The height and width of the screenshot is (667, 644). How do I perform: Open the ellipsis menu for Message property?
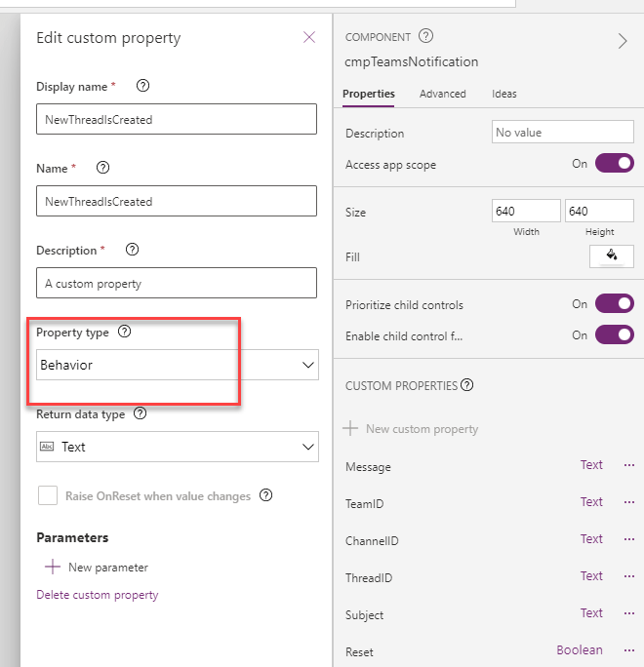coord(628,465)
